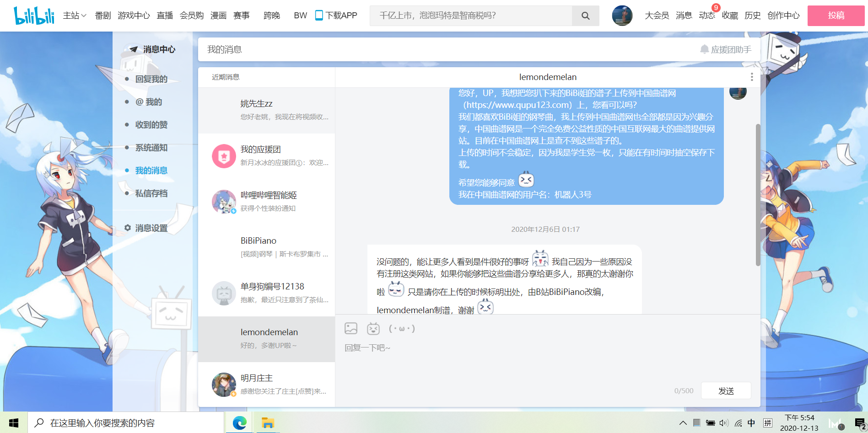The image size is (868, 433).
Task: Open 单身狗编号12138 avatar
Action: point(224,294)
